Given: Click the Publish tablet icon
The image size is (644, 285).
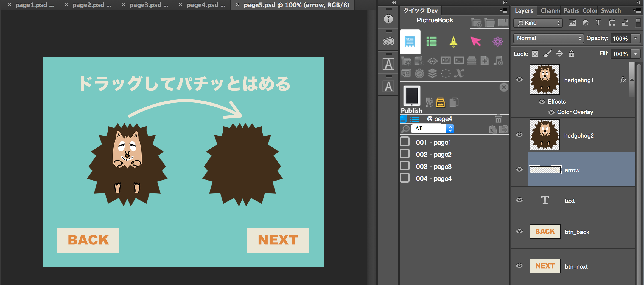Looking at the screenshot, I should tap(411, 96).
